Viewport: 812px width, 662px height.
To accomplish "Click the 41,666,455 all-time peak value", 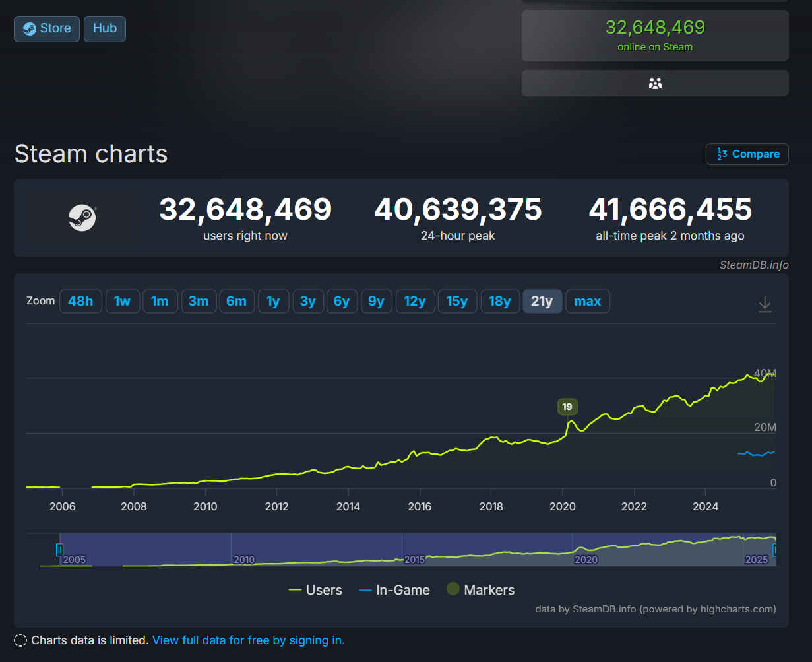I will (670, 209).
